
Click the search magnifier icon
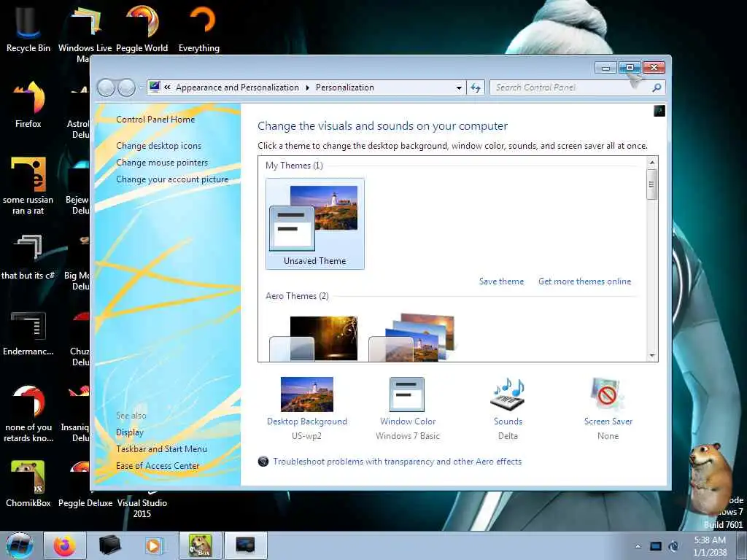[657, 87]
